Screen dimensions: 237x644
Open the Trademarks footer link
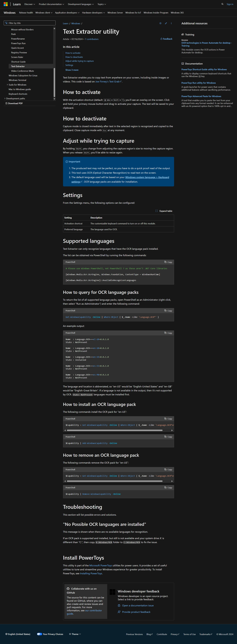(x=206, y=634)
